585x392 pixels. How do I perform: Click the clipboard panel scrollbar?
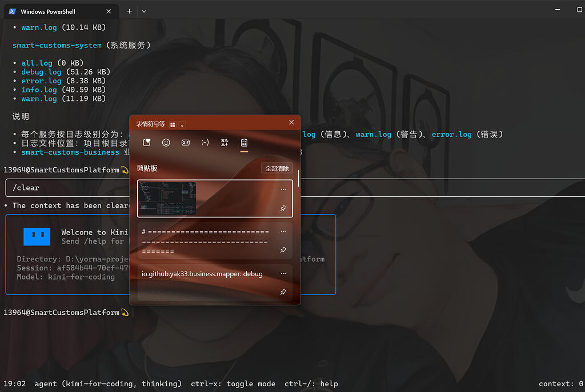tap(298, 179)
